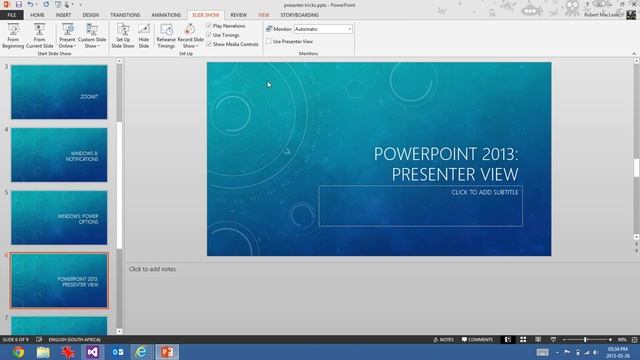
Task: Click the zoom slider handle
Action: click(585, 340)
